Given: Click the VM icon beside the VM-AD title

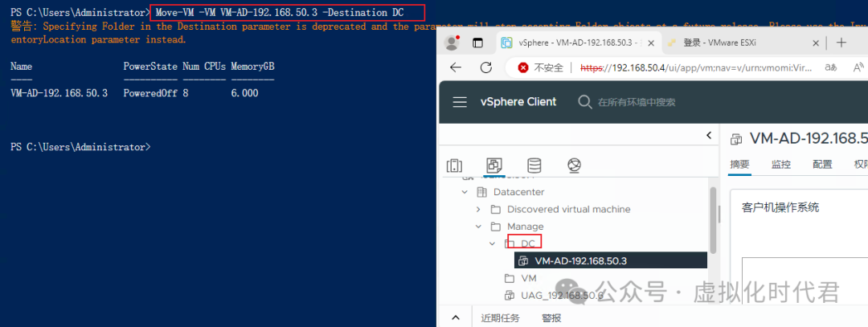Looking at the screenshot, I should point(736,139).
